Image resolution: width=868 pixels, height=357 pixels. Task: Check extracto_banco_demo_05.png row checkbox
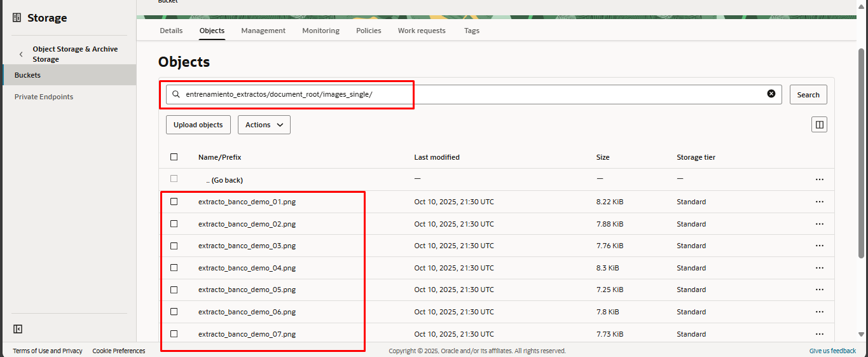(x=174, y=289)
